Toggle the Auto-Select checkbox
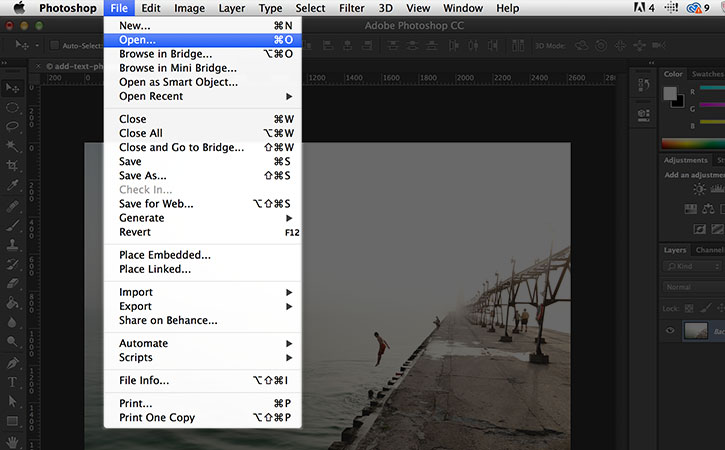Viewport: 725px width, 450px height. pos(54,46)
